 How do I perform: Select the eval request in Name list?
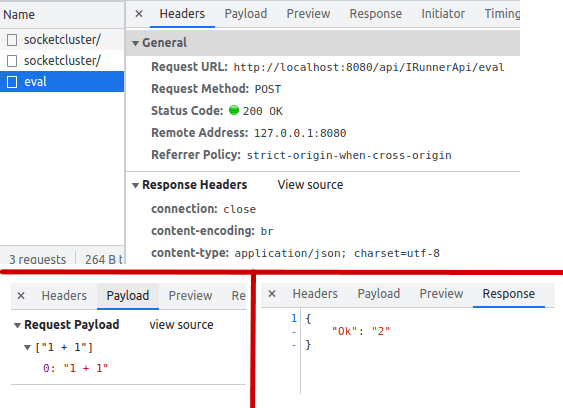(x=62, y=82)
